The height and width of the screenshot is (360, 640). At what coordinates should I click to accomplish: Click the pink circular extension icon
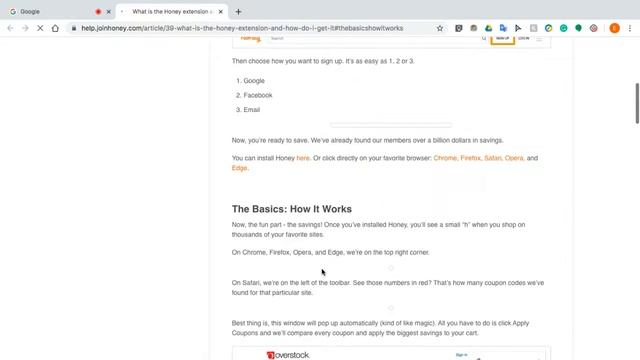click(593, 28)
